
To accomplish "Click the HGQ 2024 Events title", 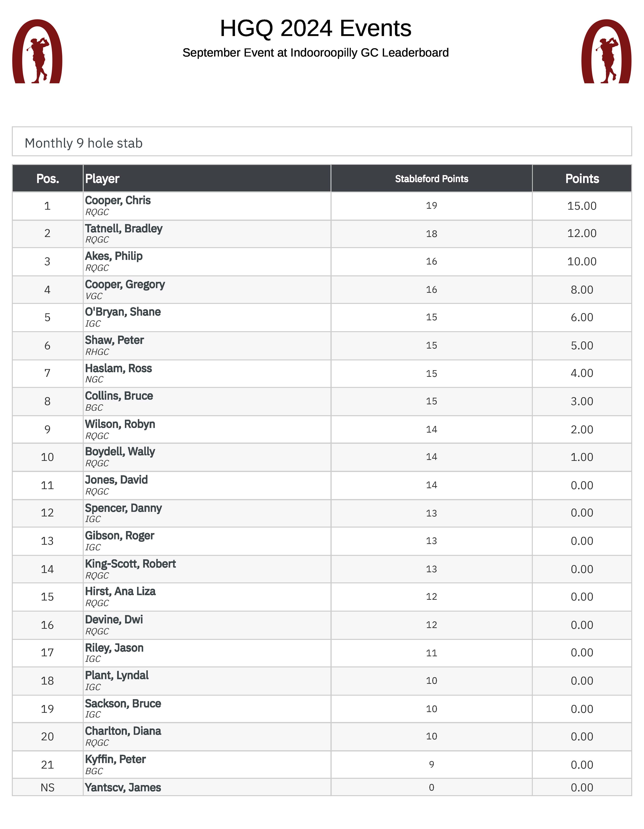I will click(x=315, y=28).
